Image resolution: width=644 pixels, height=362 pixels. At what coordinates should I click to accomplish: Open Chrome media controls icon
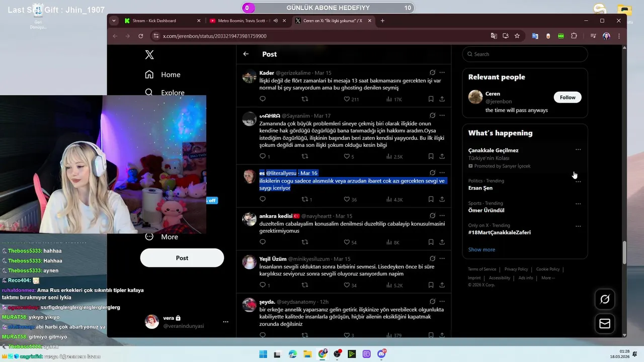point(593,36)
